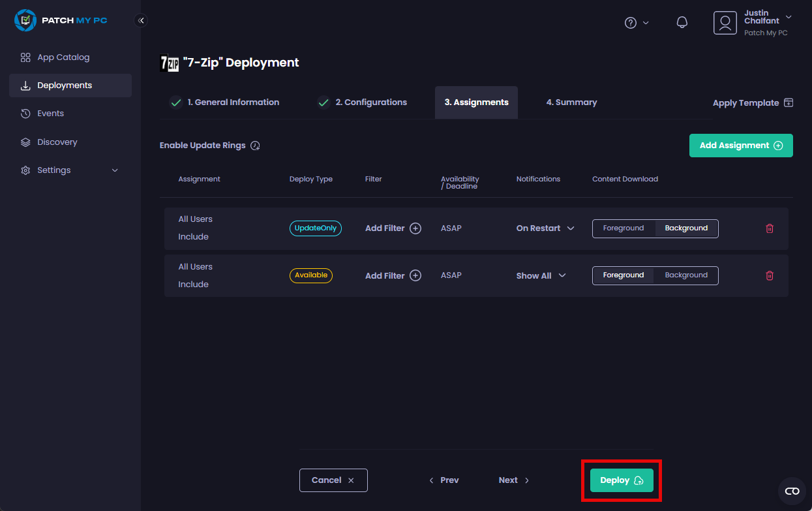Deploy the 7-Zip deployment
This screenshot has width=812, height=511.
(x=620, y=480)
